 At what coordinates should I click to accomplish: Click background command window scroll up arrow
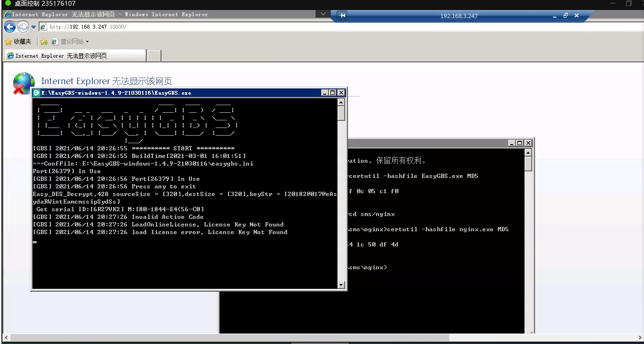(528, 152)
